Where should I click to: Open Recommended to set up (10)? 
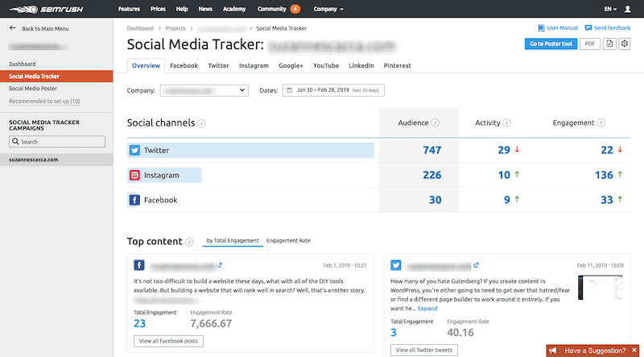click(44, 102)
